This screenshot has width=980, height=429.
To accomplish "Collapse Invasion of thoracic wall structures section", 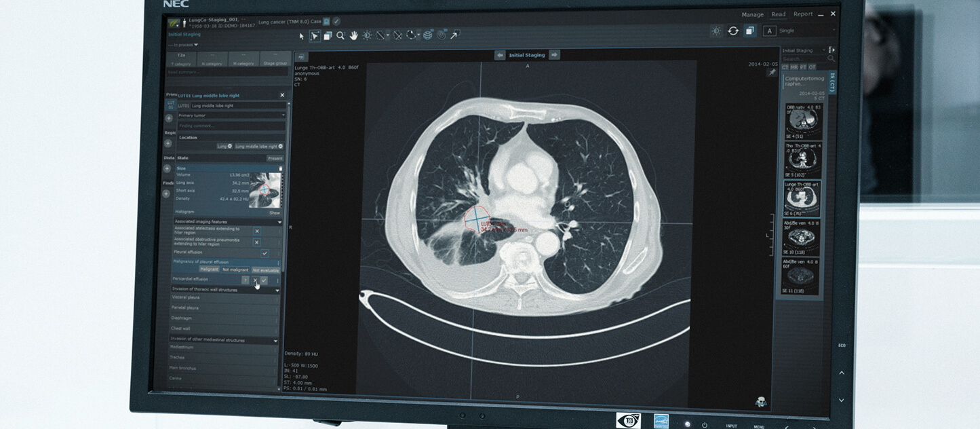I will tap(277, 290).
